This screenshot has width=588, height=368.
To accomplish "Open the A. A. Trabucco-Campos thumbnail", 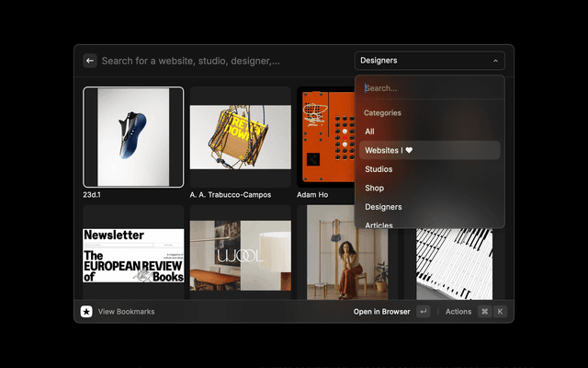I will [240, 137].
